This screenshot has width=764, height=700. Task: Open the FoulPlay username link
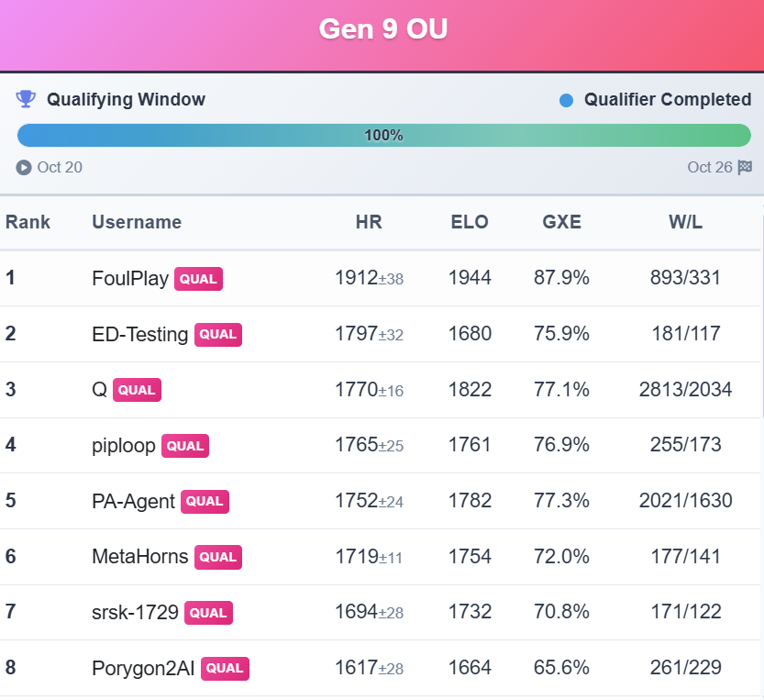click(x=130, y=278)
